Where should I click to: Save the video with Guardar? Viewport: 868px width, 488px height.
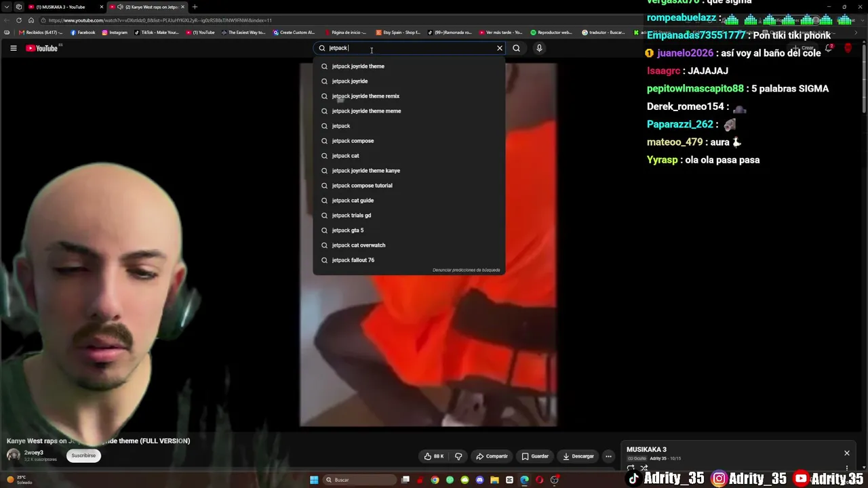coord(534,456)
